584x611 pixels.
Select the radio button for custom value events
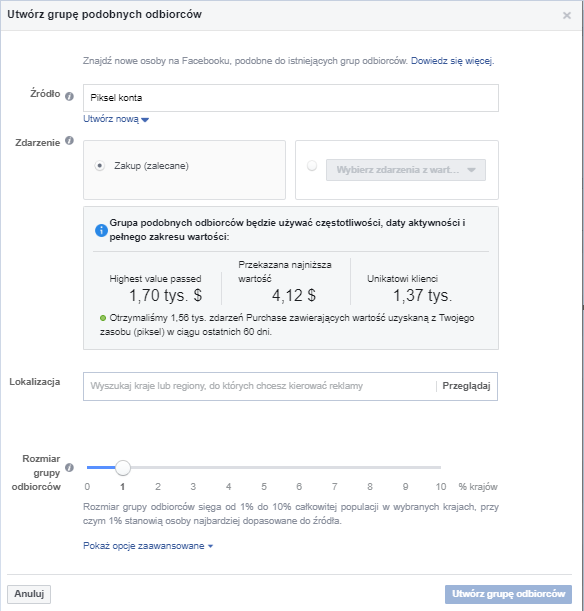pos(312,166)
